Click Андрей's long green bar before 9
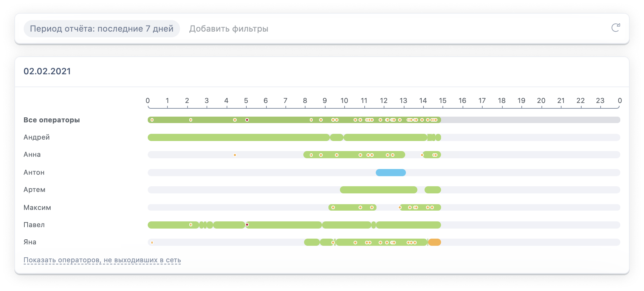Viewport: 644px width, 291px height. click(238, 137)
